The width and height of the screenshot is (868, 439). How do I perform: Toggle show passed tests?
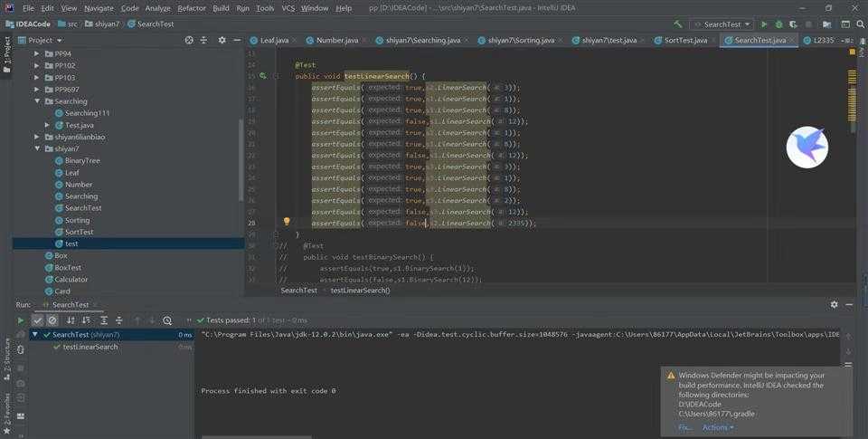38,320
